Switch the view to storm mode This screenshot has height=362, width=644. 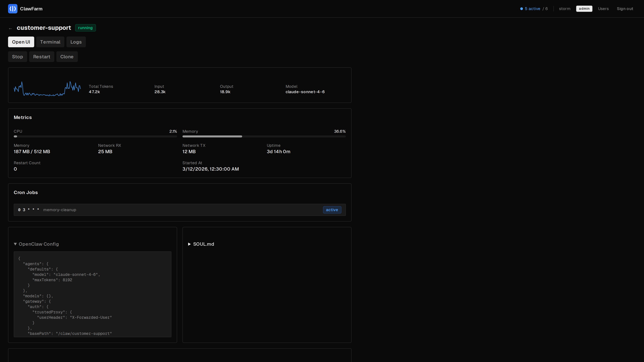tap(565, 9)
